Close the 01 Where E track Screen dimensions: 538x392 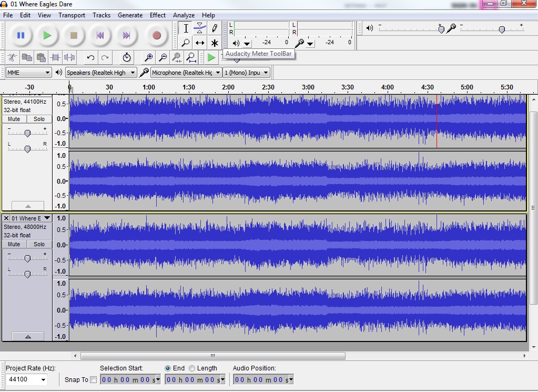point(6,218)
